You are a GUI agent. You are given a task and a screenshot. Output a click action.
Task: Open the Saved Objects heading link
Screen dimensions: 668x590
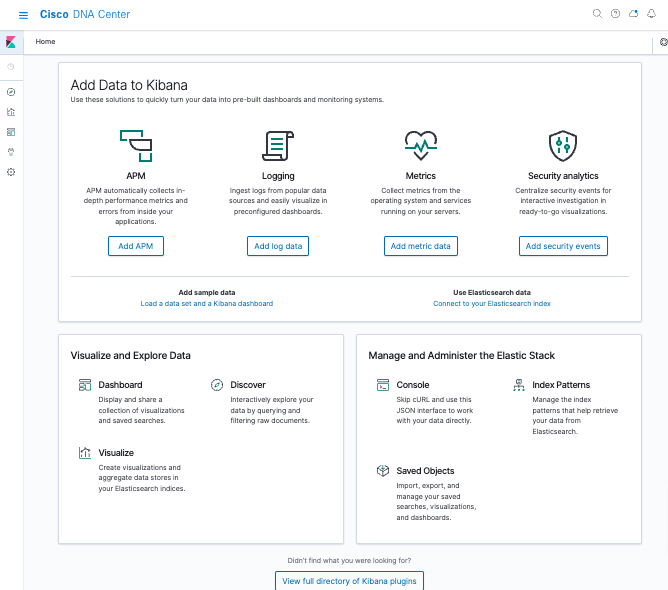pyautogui.click(x=425, y=471)
